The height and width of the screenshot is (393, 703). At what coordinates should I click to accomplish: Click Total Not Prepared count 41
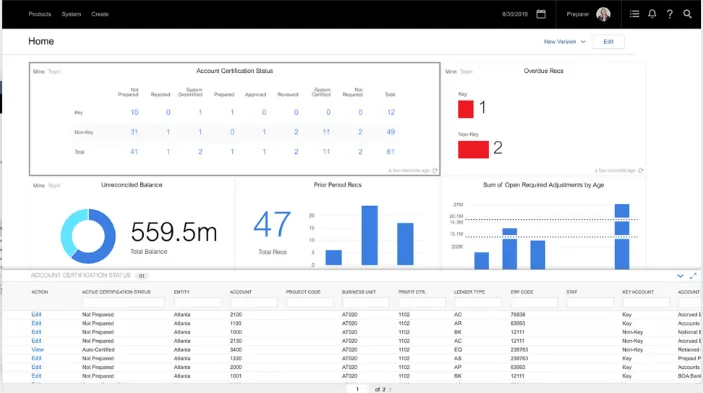(134, 152)
